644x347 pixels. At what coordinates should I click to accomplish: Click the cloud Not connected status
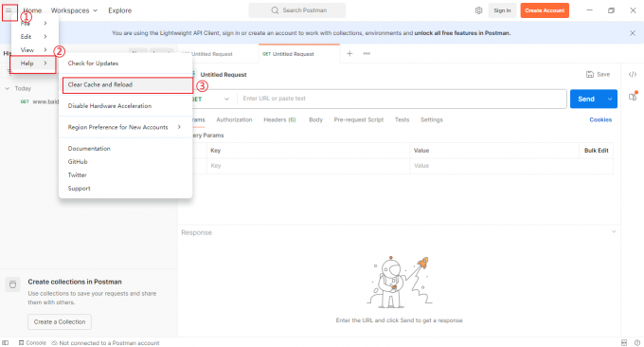pyautogui.click(x=105, y=343)
